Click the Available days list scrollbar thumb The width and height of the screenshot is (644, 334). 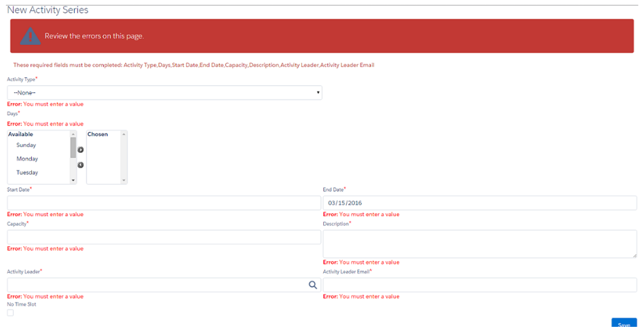(73, 148)
